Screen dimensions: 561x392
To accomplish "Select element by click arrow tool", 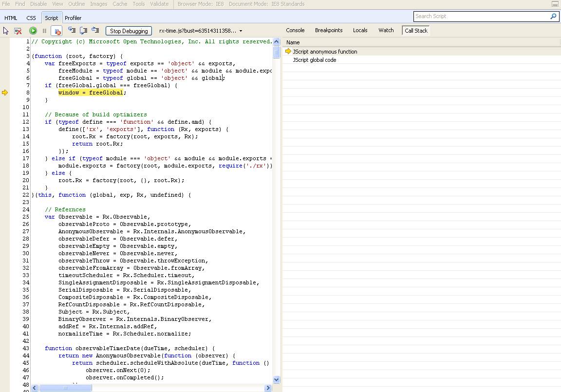I will click(x=6, y=31).
